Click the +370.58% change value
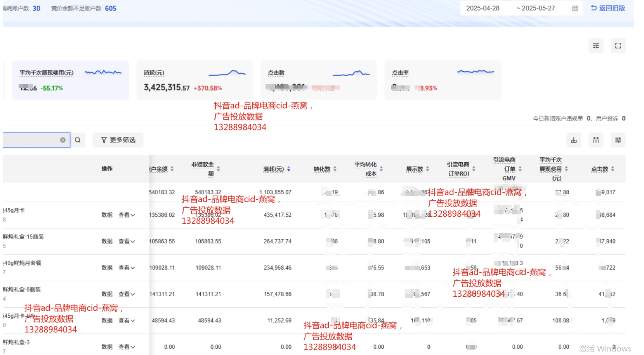Image resolution: width=644 pixels, height=355 pixels. tap(208, 88)
